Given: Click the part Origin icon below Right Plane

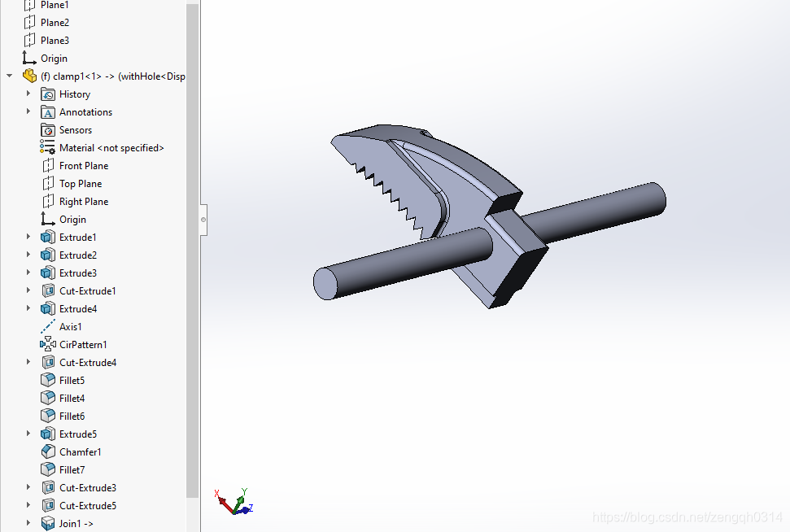Looking at the screenshot, I should tap(48, 219).
